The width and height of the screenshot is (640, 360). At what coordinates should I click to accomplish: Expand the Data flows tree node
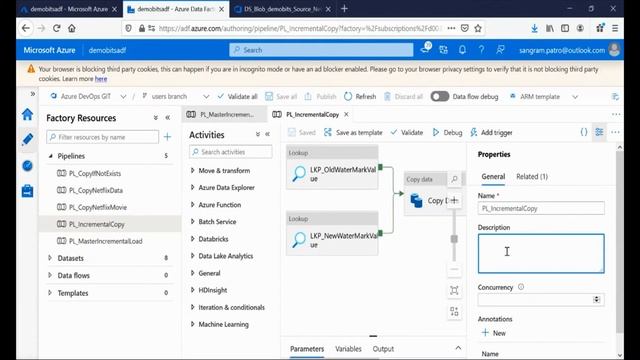50,275
